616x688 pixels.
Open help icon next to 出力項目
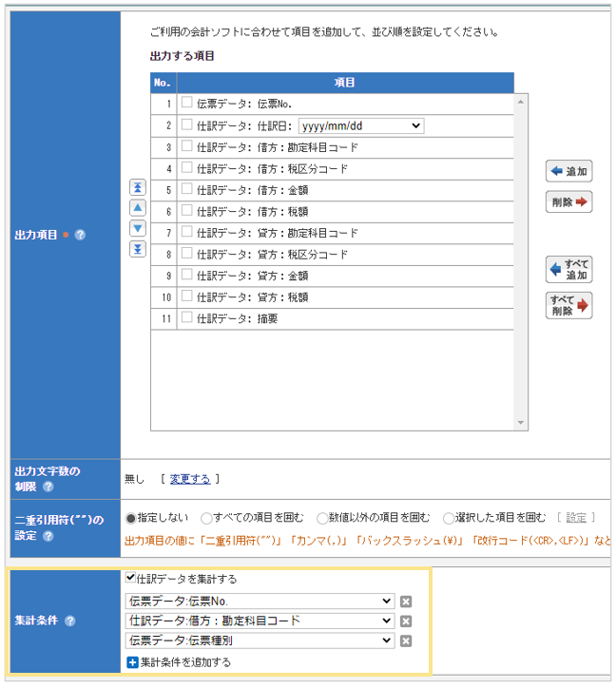coord(81,235)
